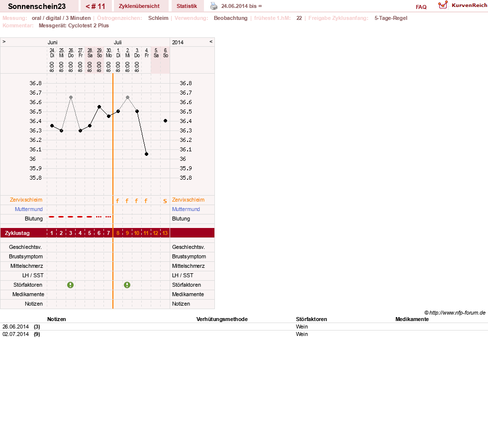Click the 2014 year label
The height and width of the screenshot is (448, 488).
[178, 42]
